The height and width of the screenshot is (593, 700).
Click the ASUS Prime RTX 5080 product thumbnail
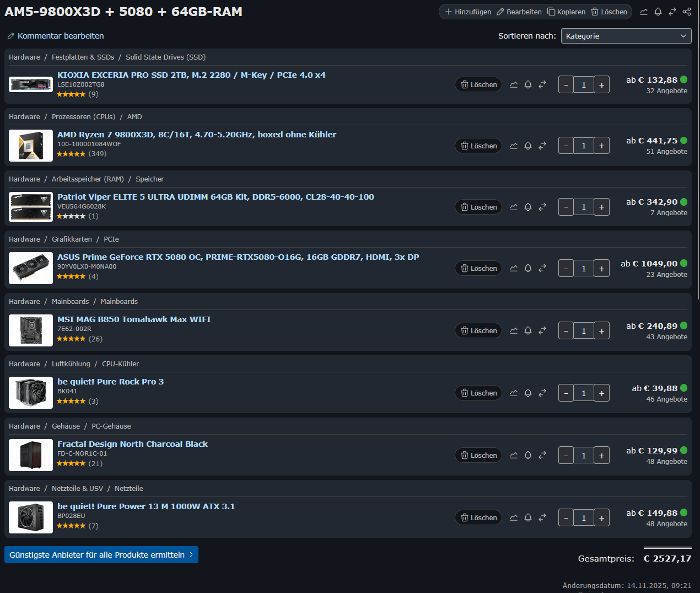coord(31,268)
